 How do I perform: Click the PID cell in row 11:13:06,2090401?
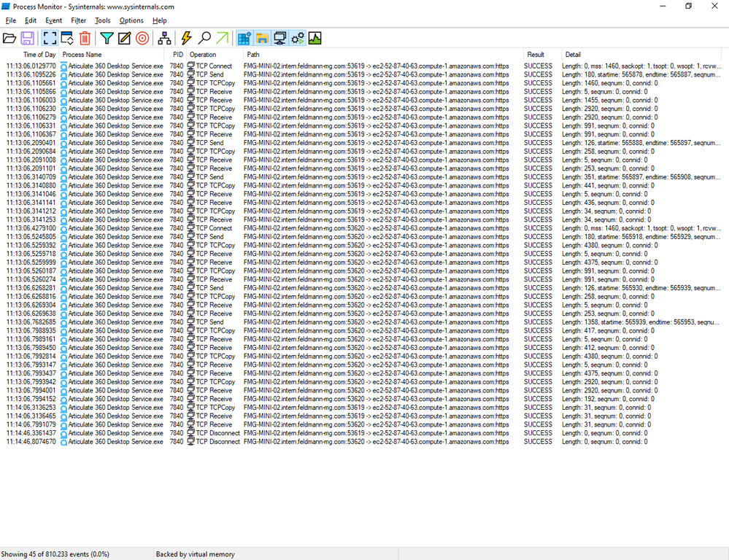pyautogui.click(x=176, y=143)
